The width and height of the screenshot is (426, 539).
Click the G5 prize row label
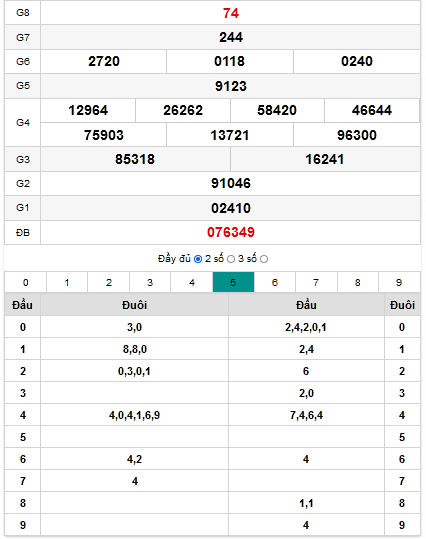click(23, 85)
